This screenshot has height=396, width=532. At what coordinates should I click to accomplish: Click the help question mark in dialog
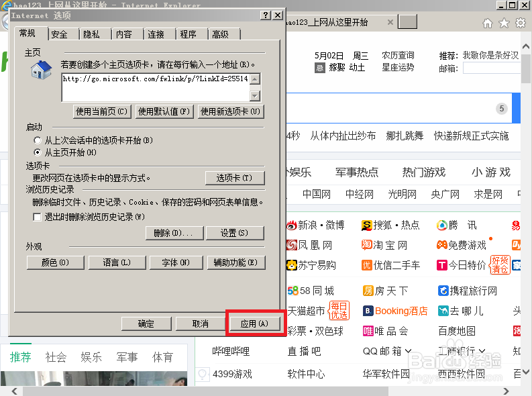[x=265, y=15]
